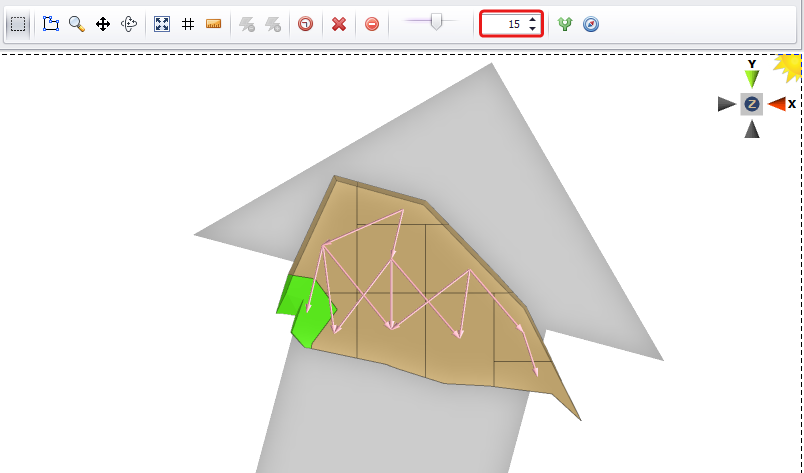804x473 pixels.
Task: Click the Z button in the view cube
Action: pyautogui.click(x=752, y=104)
